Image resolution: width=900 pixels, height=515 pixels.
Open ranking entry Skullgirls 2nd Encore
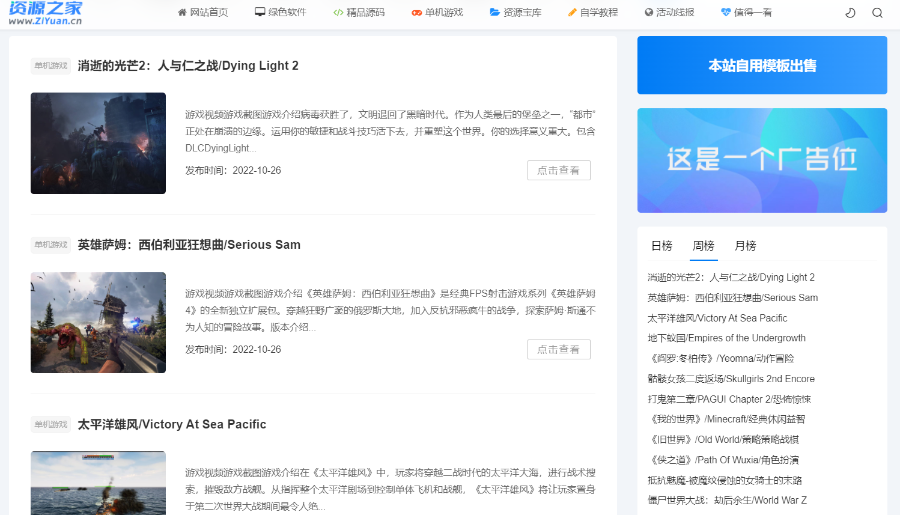click(x=731, y=378)
